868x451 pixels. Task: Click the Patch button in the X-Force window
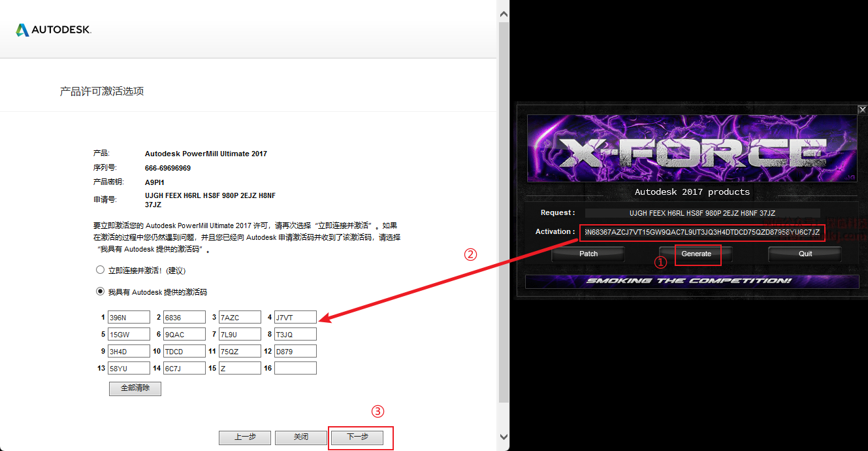(x=588, y=254)
